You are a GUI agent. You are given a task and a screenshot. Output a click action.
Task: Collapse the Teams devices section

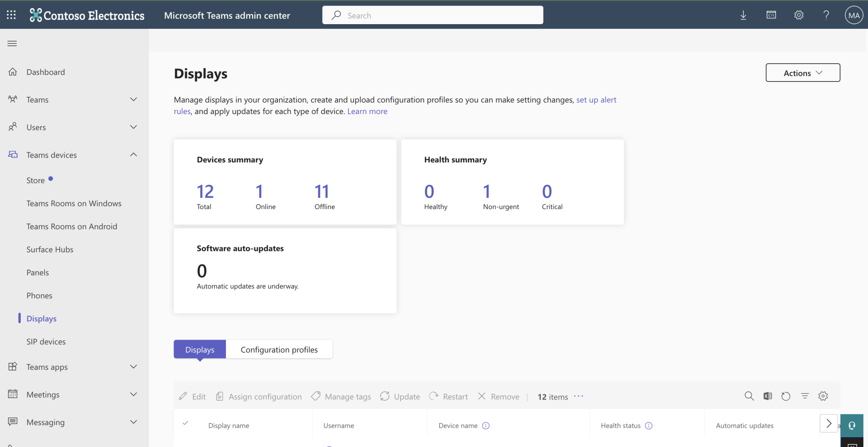click(133, 154)
